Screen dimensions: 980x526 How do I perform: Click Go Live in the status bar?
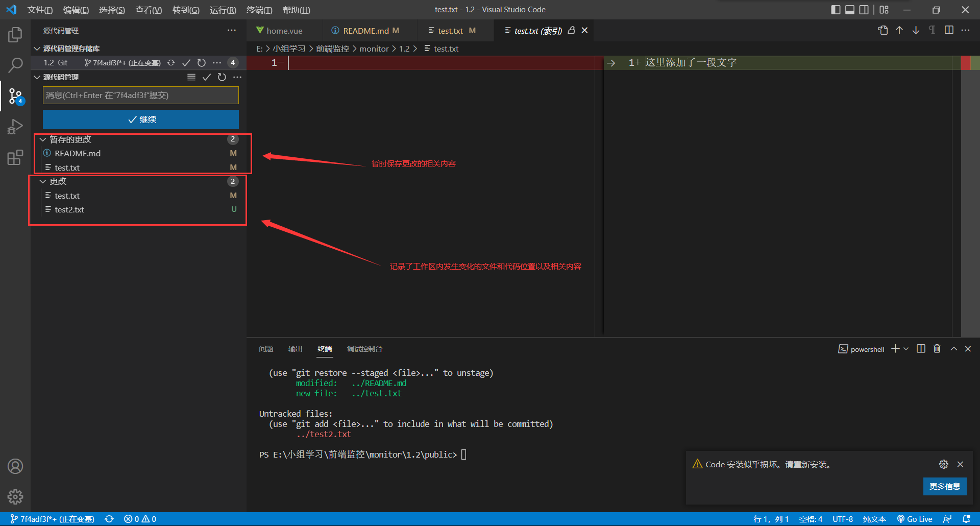click(915, 519)
